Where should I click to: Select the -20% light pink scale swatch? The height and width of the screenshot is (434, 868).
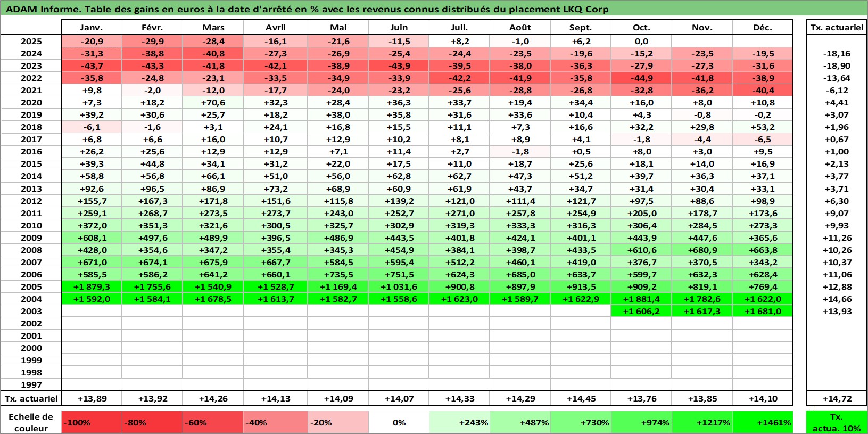[x=338, y=422]
